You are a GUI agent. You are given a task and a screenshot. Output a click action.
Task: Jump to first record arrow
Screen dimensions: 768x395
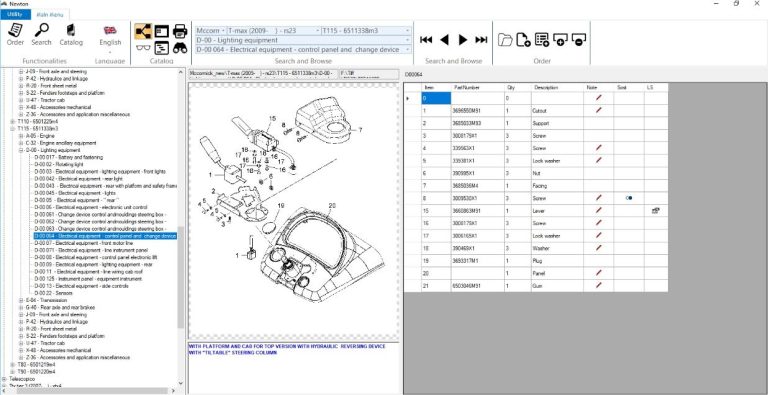pos(426,40)
